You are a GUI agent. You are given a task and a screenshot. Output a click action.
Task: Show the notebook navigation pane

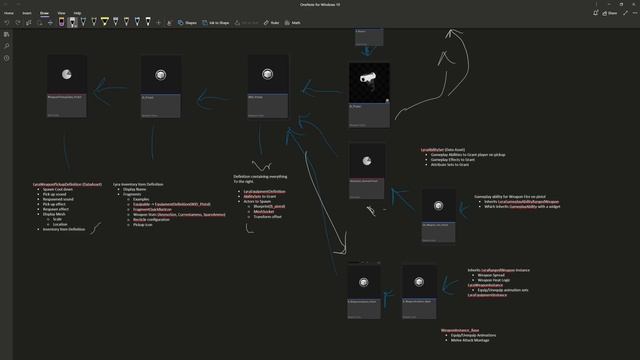click(7, 34)
